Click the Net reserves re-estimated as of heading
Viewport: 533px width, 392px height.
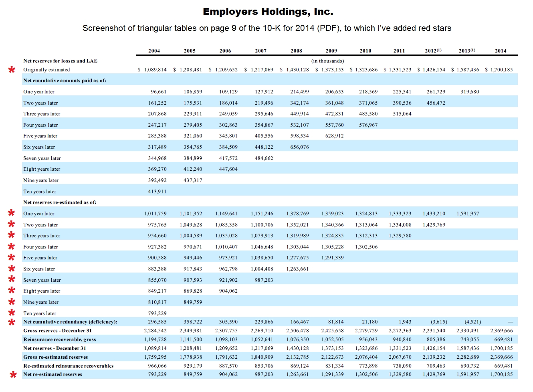tap(60, 202)
